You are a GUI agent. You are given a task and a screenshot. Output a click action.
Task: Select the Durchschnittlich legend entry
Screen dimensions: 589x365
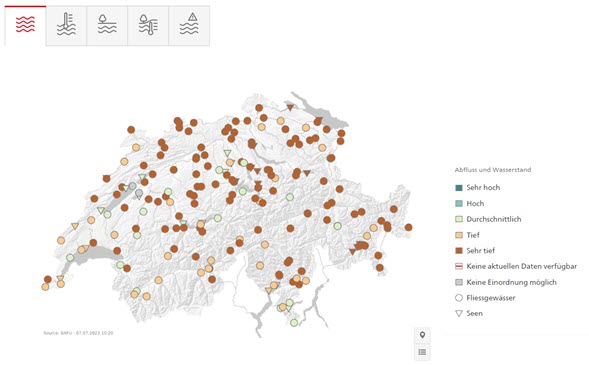[488, 219]
